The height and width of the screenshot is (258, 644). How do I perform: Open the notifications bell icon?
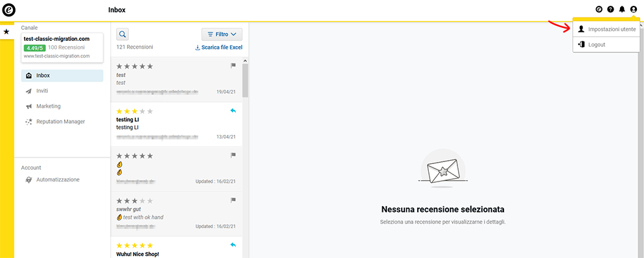tap(622, 10)
